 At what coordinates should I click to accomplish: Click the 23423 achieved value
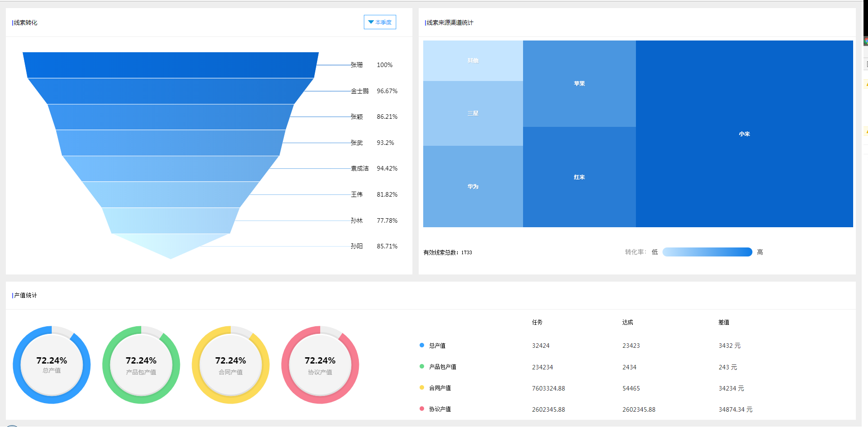(631, 346)
